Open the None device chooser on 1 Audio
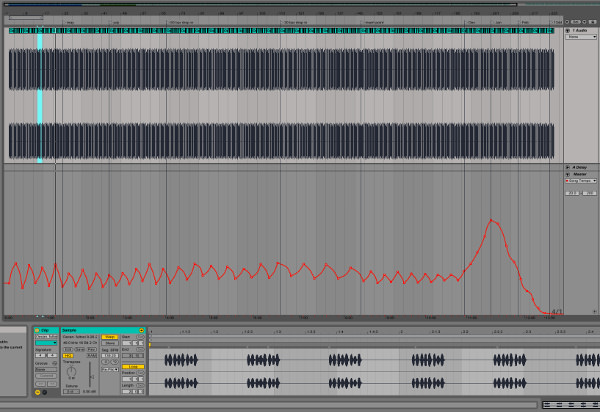This screenshot has width=600, height=412. coord(581,37)
